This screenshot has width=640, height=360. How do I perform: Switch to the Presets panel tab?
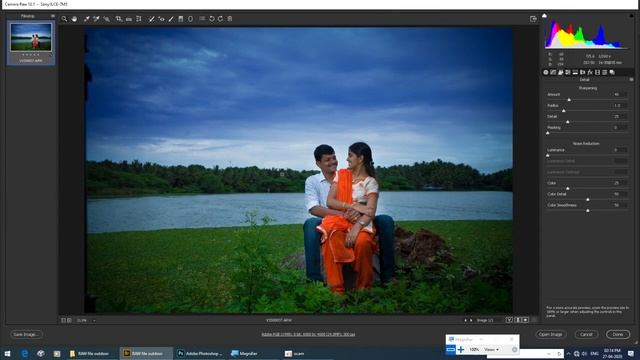(x=605, y=72)
